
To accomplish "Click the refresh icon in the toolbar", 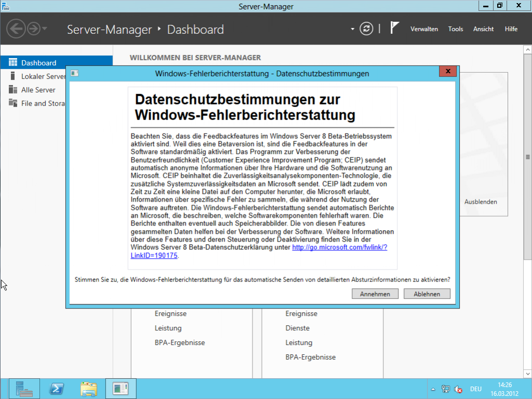I will point(366,29).
